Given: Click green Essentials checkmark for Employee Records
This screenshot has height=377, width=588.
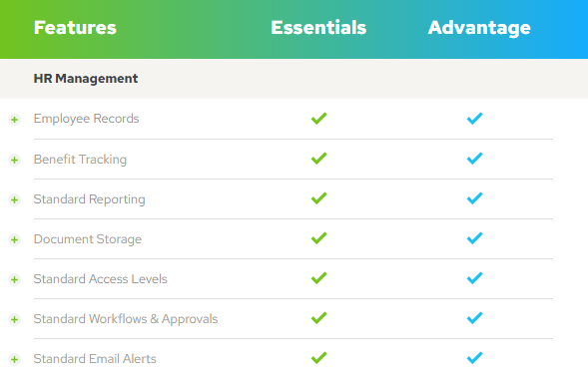Looking at the screenshot, I should pyautogui.click(x=319, y=119).
